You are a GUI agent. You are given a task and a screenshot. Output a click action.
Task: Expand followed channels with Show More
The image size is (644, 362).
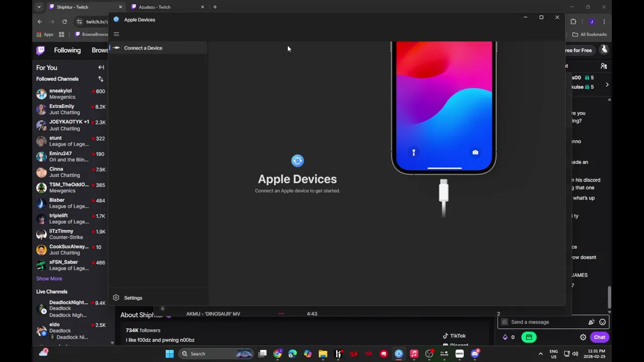(x=49, y=279)
